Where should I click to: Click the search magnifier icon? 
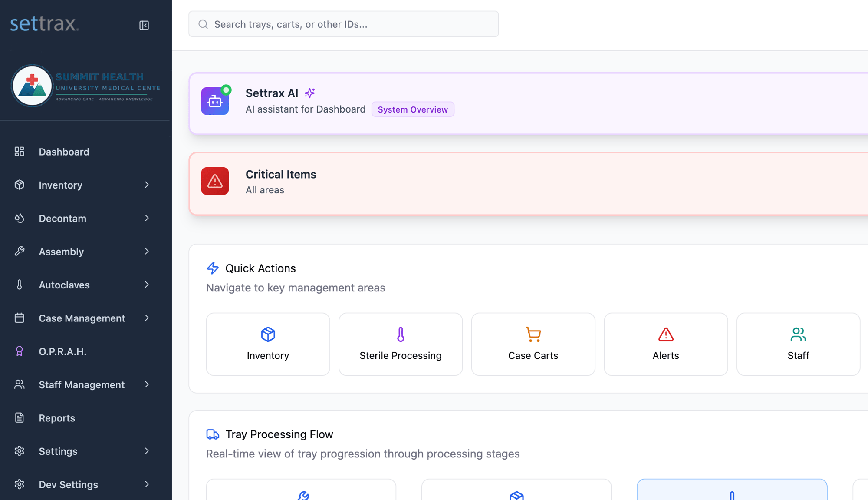[203, 24]
